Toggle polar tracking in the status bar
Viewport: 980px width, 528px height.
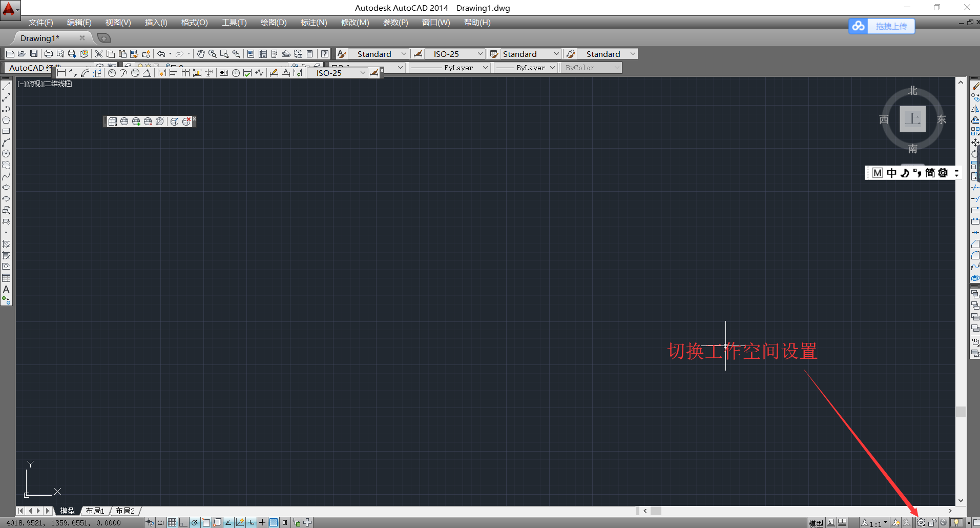(195, 522)
